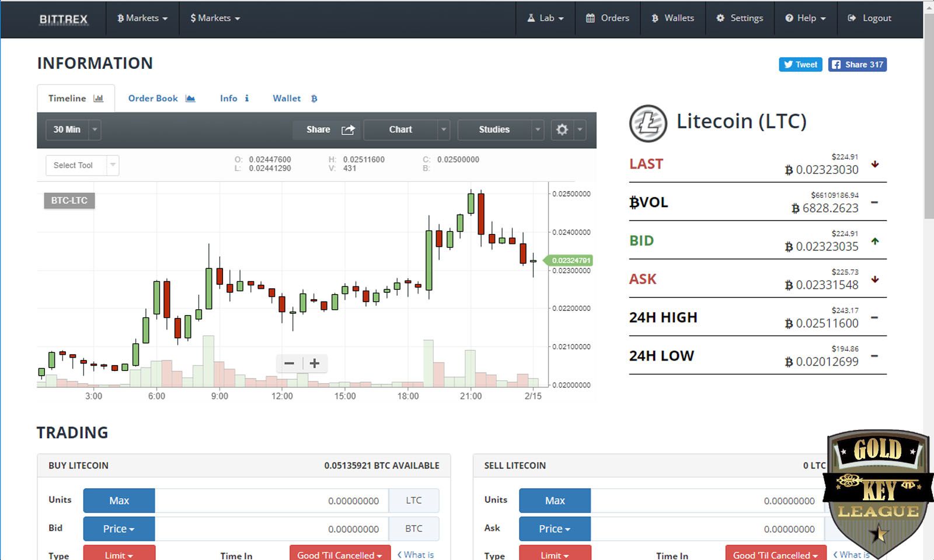Click the Tweet button
Image resolution: width=934 pixels, height=560 pixels.
[x=800, y=64]
